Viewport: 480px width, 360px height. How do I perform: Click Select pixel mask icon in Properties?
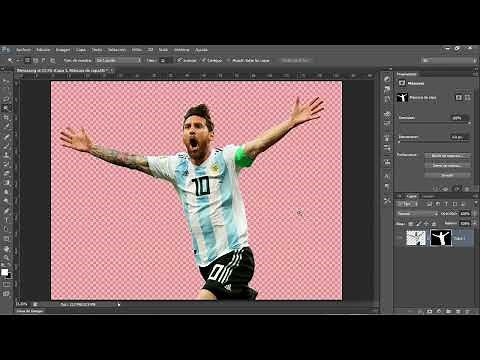pyautogui.click(x=459, y=97)
